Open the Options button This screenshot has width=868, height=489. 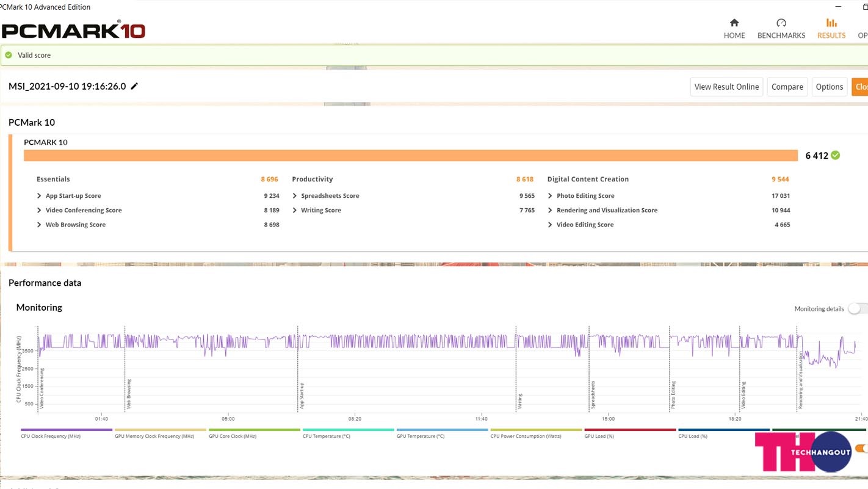(x=830, y=87)
